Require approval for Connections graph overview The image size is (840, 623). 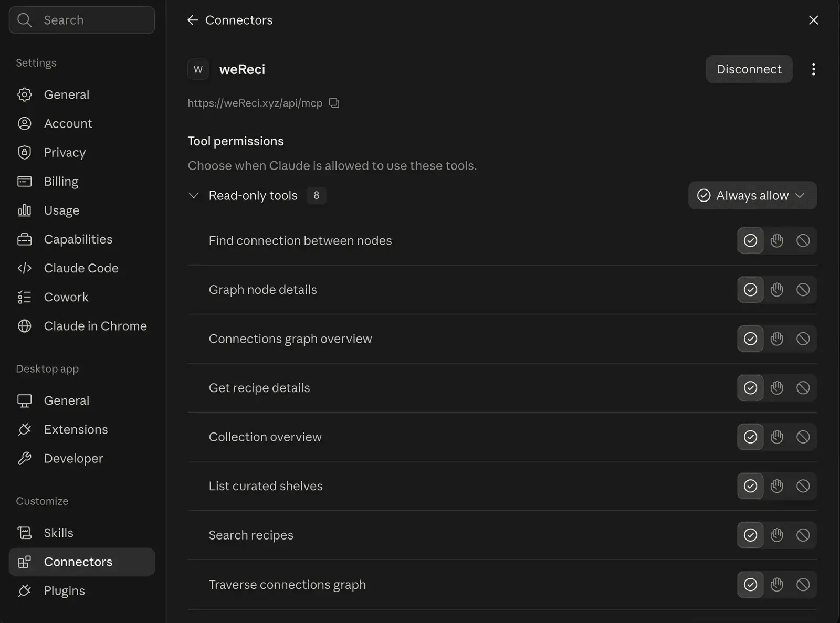pos(776,339)
